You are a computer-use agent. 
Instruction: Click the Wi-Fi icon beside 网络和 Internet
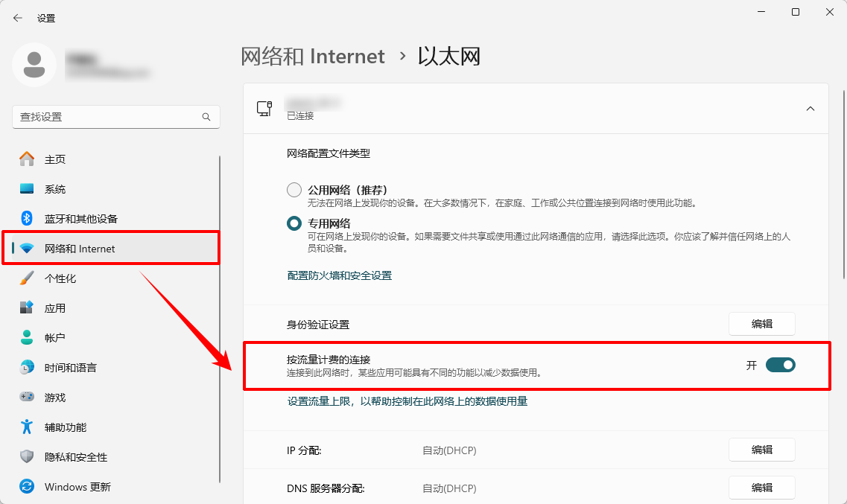tap(27, 248)
